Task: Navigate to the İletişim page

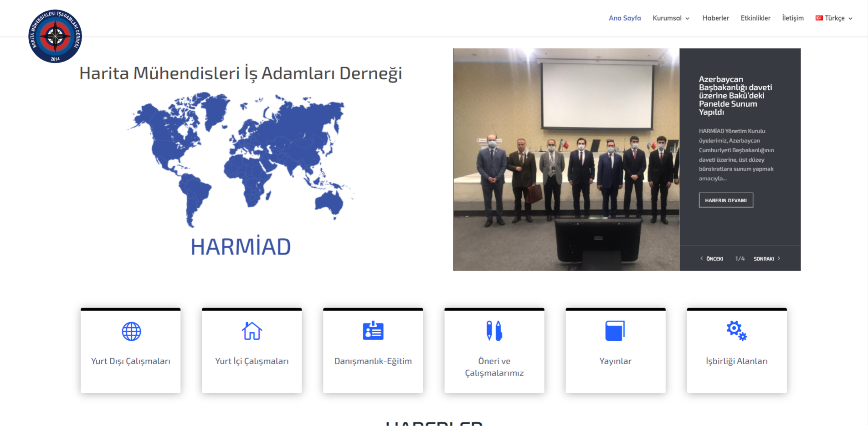Action: tap(793, 18)
